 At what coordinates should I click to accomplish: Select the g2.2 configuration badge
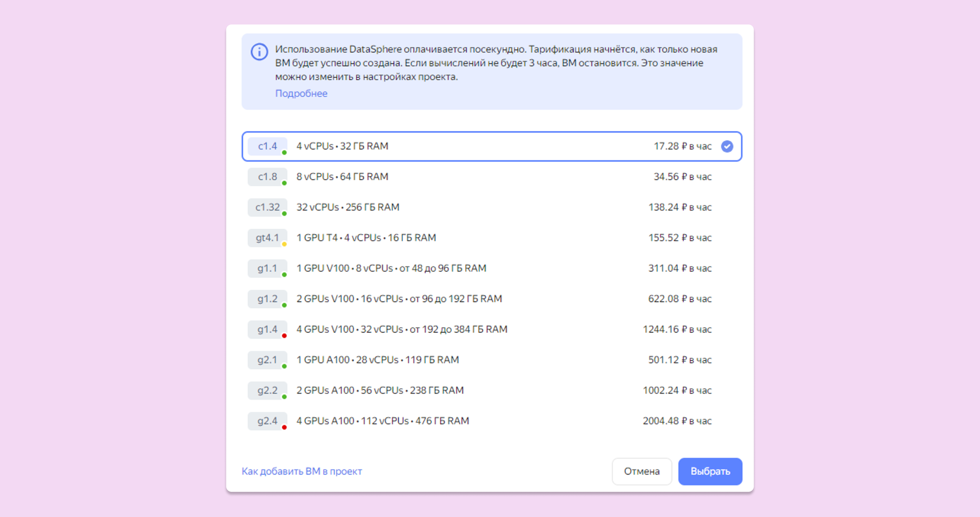(x=267, y=390)
